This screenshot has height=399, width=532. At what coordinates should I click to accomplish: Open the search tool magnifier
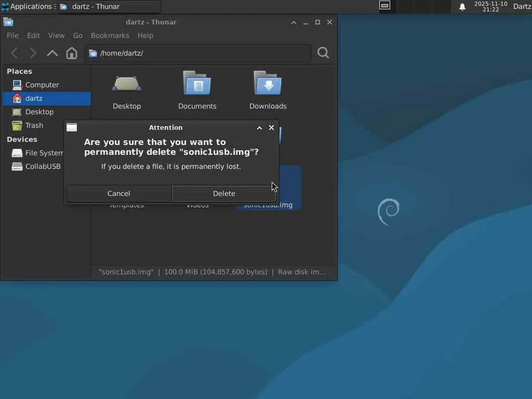pos(323,53)
